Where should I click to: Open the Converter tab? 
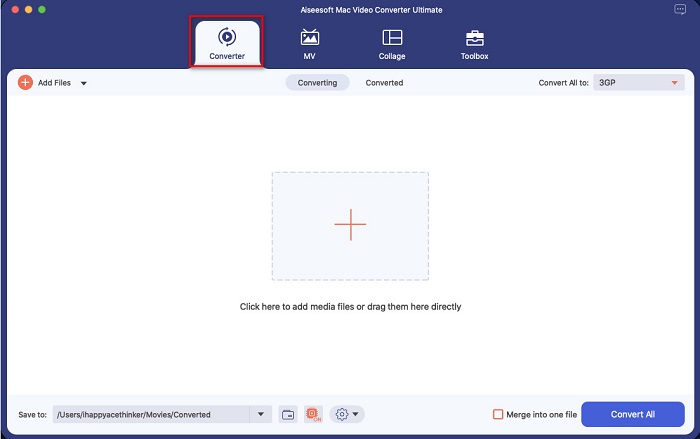(x=227, y=43)
